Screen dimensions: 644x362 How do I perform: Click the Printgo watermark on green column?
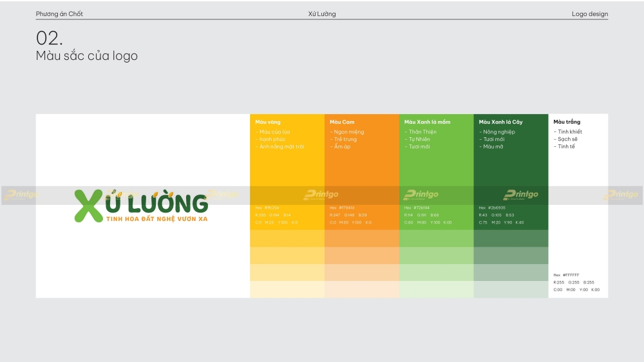coord(421,195)
